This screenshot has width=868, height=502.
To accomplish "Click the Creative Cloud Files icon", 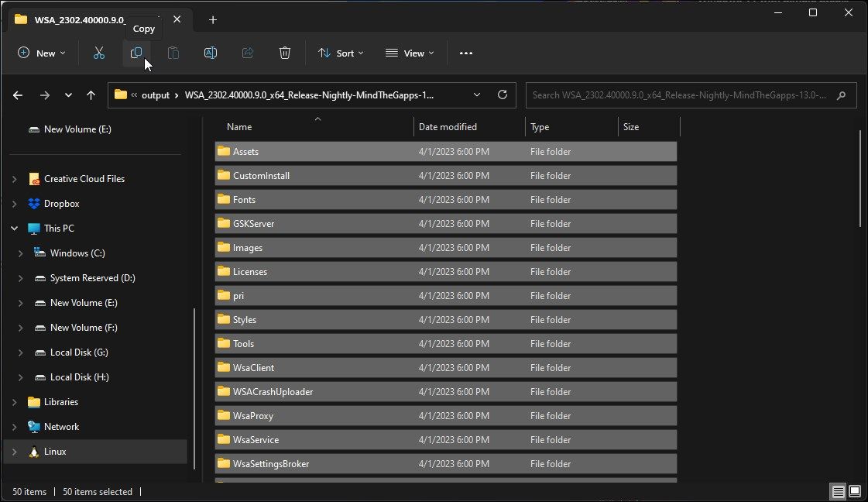I will click(34, 179).
